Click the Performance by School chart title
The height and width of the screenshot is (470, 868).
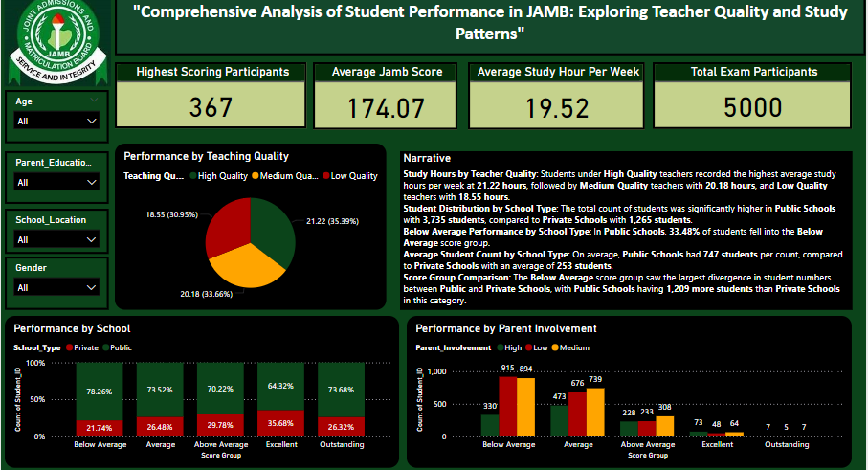click(72, 329)
